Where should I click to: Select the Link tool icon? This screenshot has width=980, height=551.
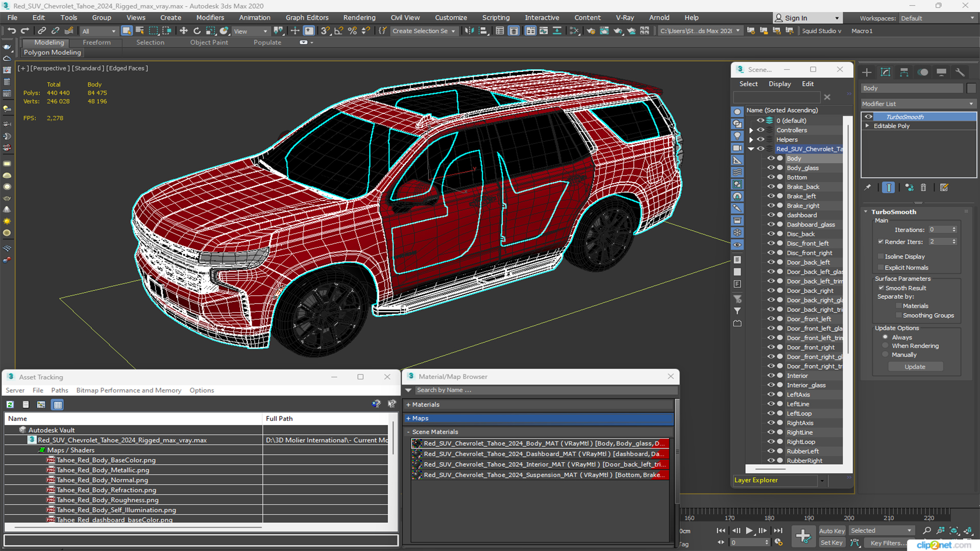pos(42,31)
